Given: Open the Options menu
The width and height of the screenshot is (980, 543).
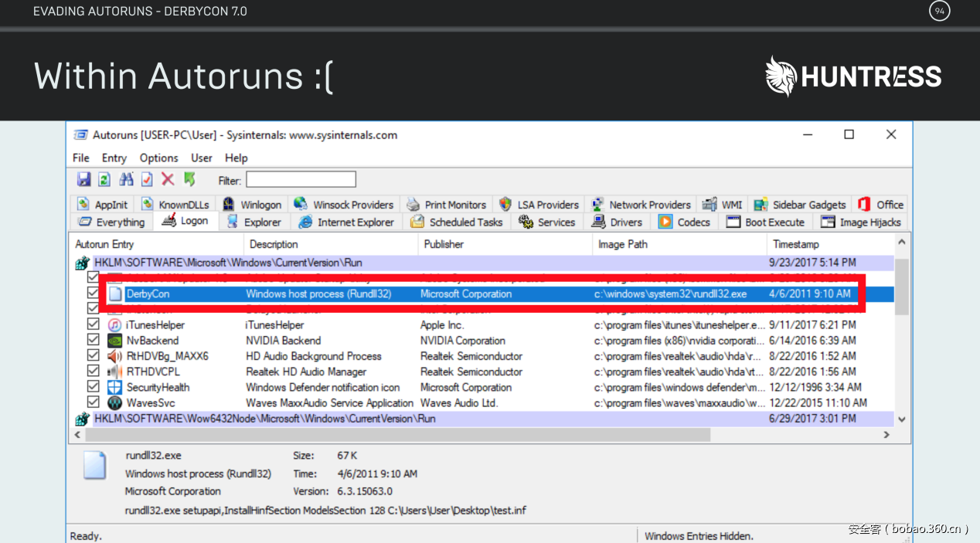Looking at the screenshot, I should 158,158.
